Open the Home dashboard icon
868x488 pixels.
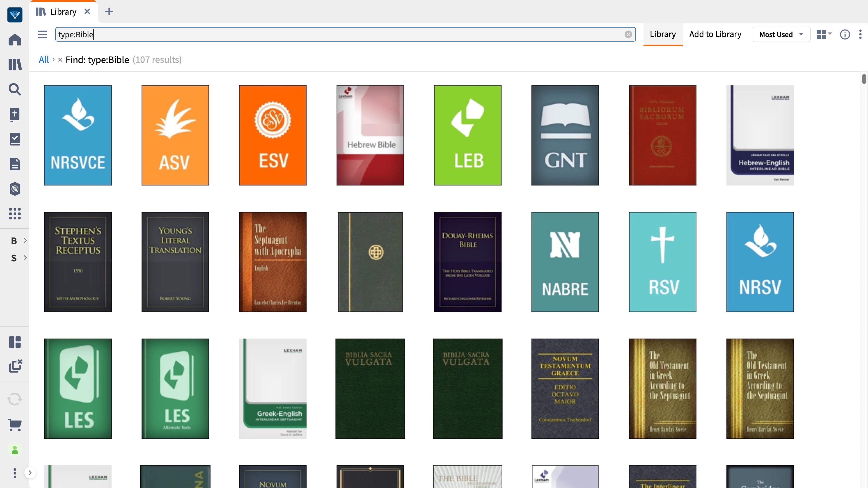pos(15,40)
